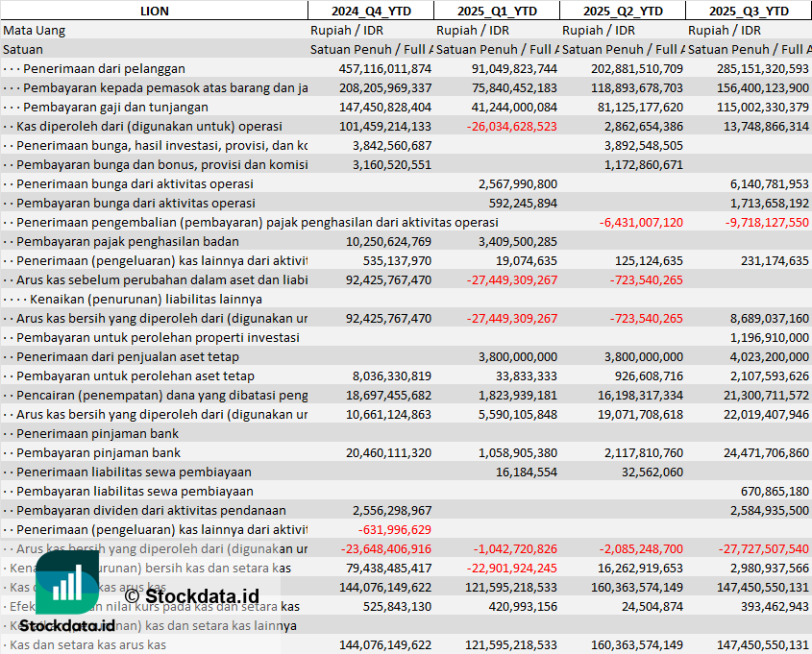This screenshot has width=812, height=654.
Task: Select the 2025_Q2_YTD column header
Action: (623, 11)
